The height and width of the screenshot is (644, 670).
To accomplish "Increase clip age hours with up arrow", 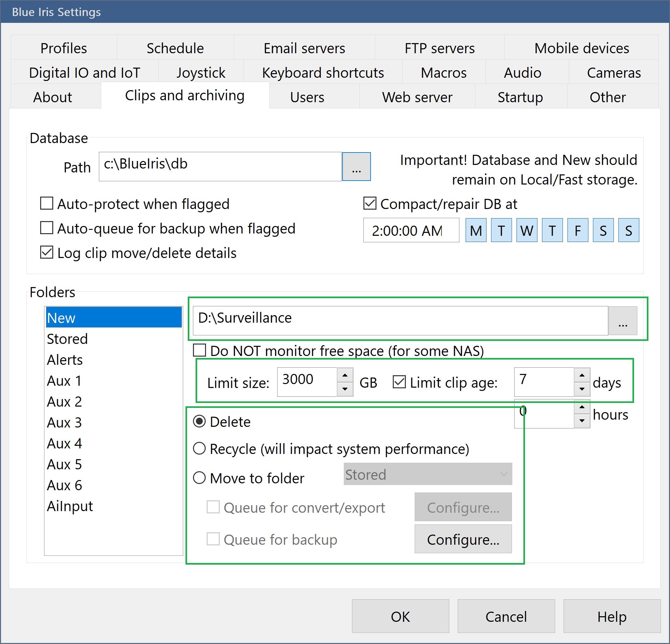I will pyautogui.click(x=582, y=407).
